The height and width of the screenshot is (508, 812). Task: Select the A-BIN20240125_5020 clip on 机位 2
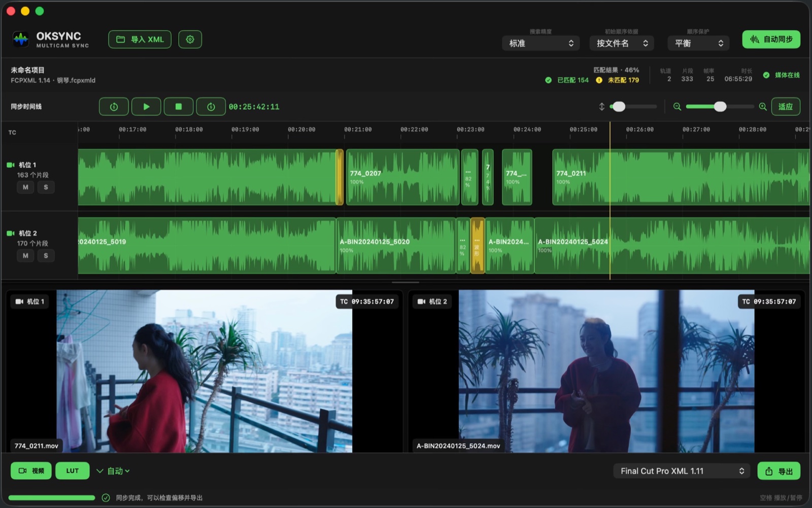[x=396, y=246]
